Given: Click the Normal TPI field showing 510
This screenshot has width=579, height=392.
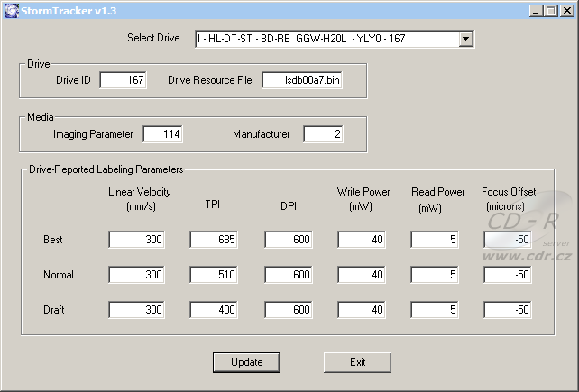Looking at the screenshot, I should coord(213,275).
